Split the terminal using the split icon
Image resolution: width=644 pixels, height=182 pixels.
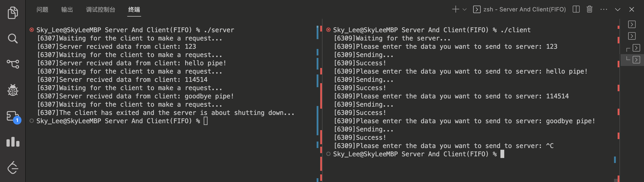tap(576, 9)
